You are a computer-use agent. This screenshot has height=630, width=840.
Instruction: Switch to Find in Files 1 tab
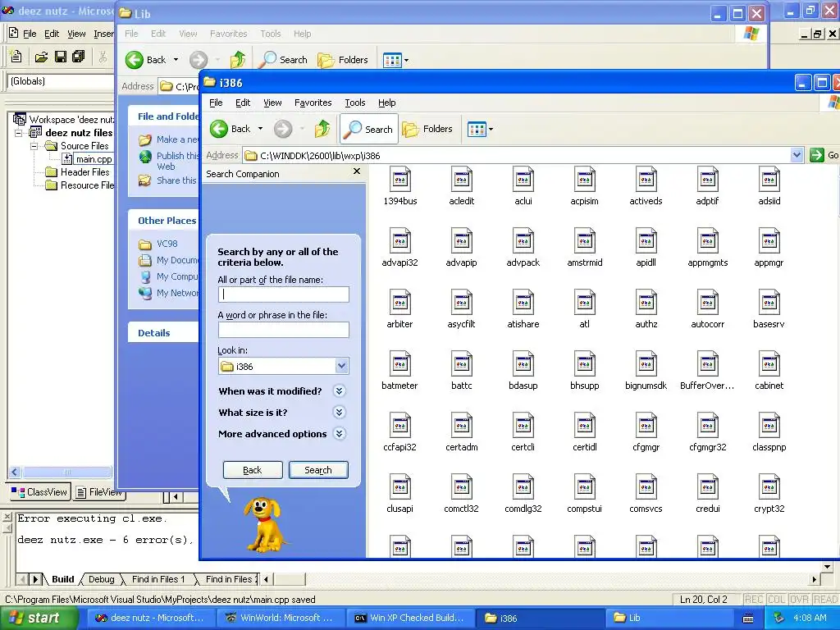click(x=158, y=579)
